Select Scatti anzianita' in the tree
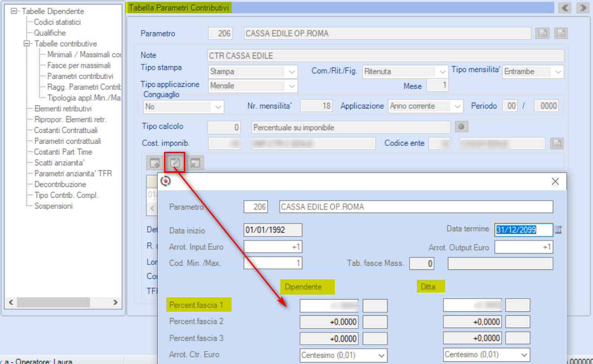The image size is (593, 364). 59,163
